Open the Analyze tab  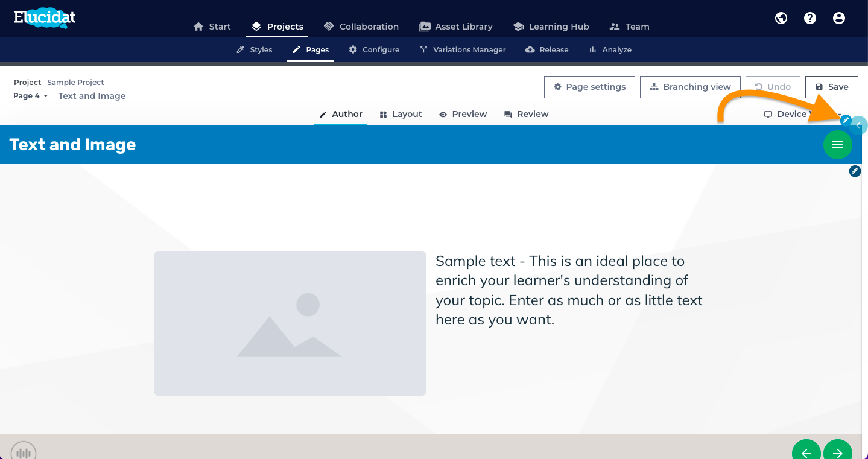tap(610, 50)
